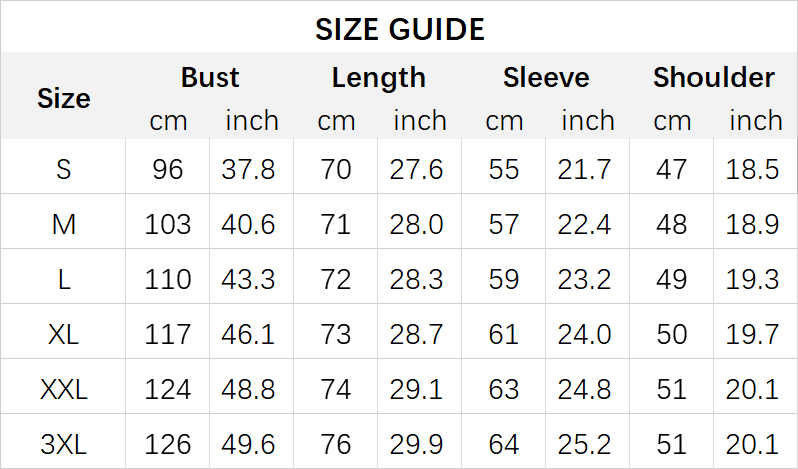Select the M size row label
The width and height of the screenshot is (798, 469).
(x=64, y=224)
